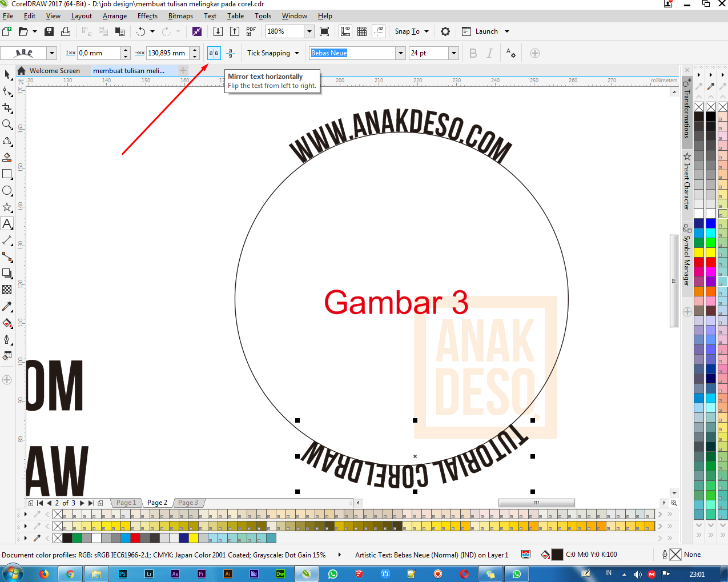The width and height of the screenshot is (728, 582).
Task: Go to last page arrow button
Action: coord(91,503)
